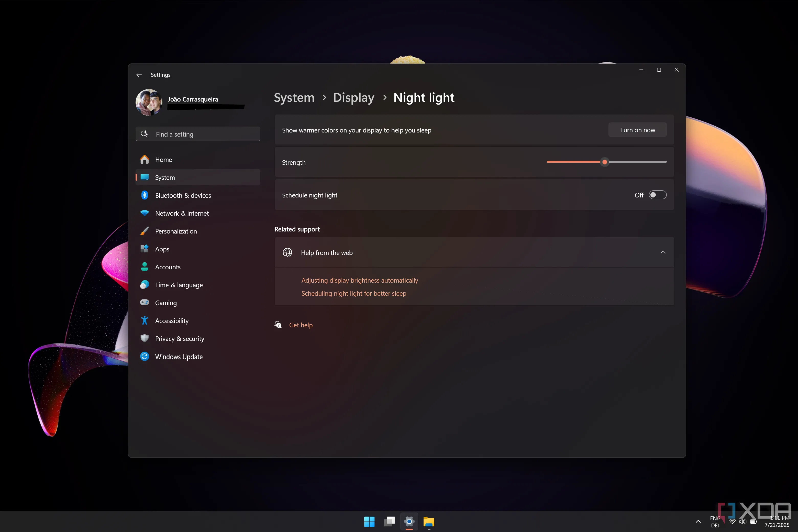Show hidden system tray icons
This screenshot has width=798, height=532.
click(x=698, y=522)
